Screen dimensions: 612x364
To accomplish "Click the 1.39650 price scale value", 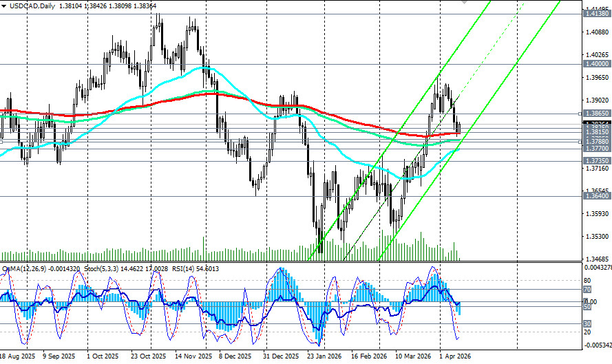I will 597,78.
